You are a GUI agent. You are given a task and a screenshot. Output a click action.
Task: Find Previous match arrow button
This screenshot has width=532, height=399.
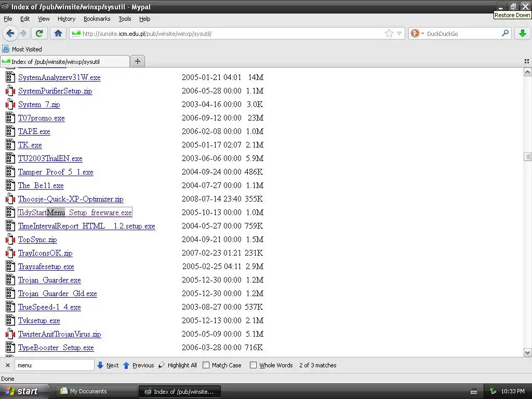pos(138,365)
